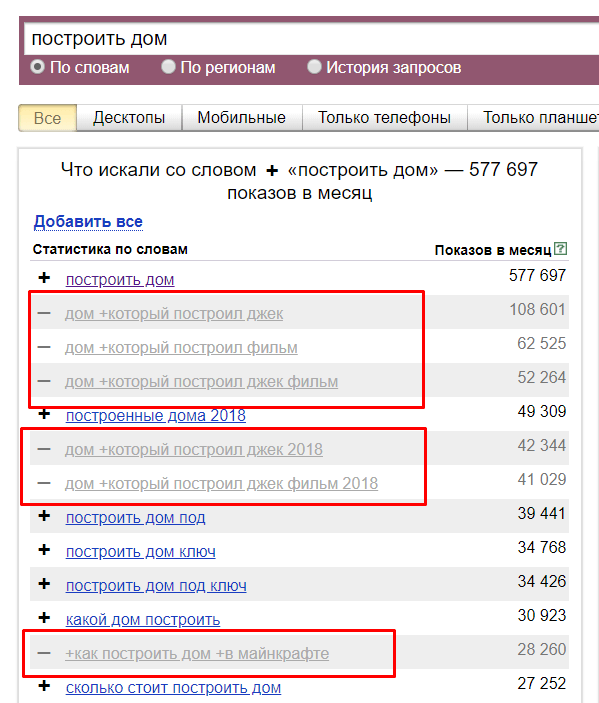Click minus beside 'джек фильм 2018' phrase

[44, 483]
